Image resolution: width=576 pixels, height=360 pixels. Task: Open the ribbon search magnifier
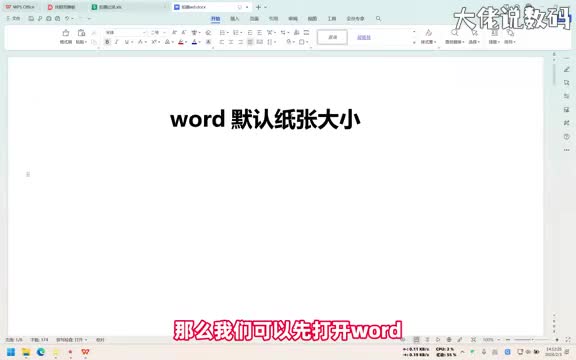pos(378,18)
